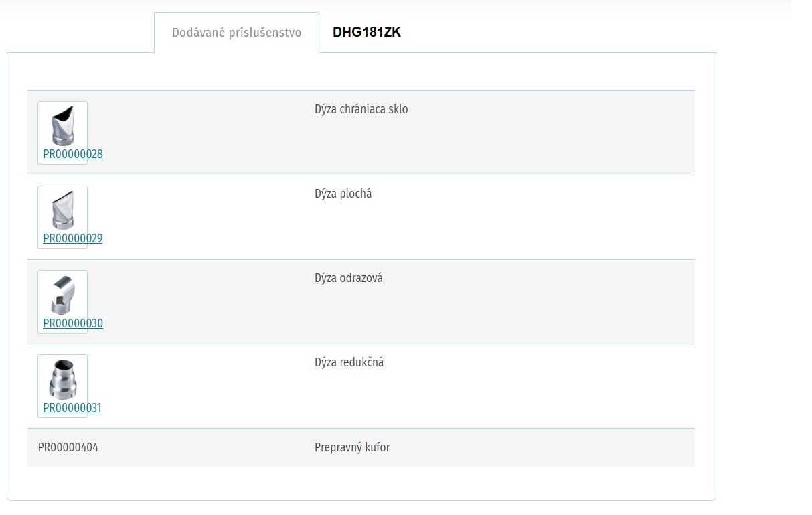
Task: Click the word sklo in first row
Action: pos(398,109)
